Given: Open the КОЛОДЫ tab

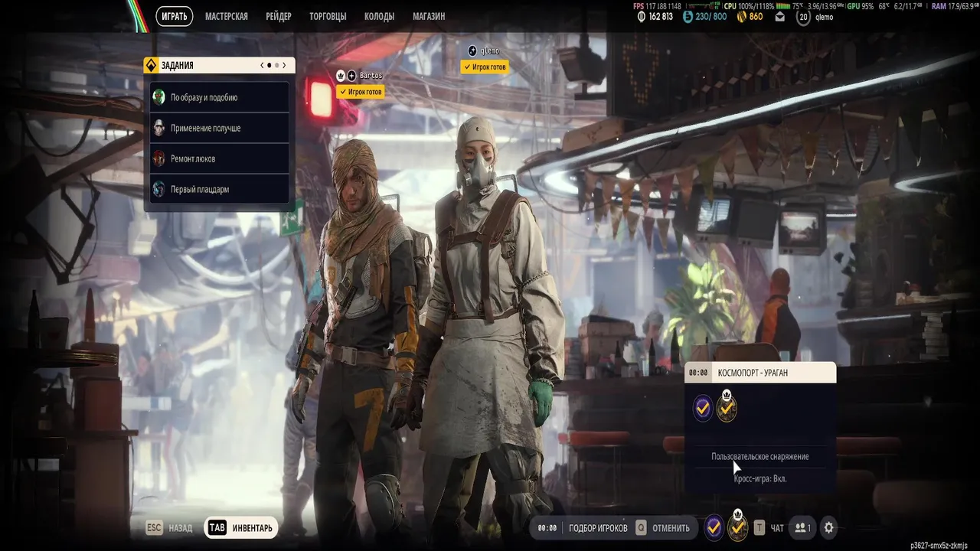Looking at the screenshot, I should (380, 16).
